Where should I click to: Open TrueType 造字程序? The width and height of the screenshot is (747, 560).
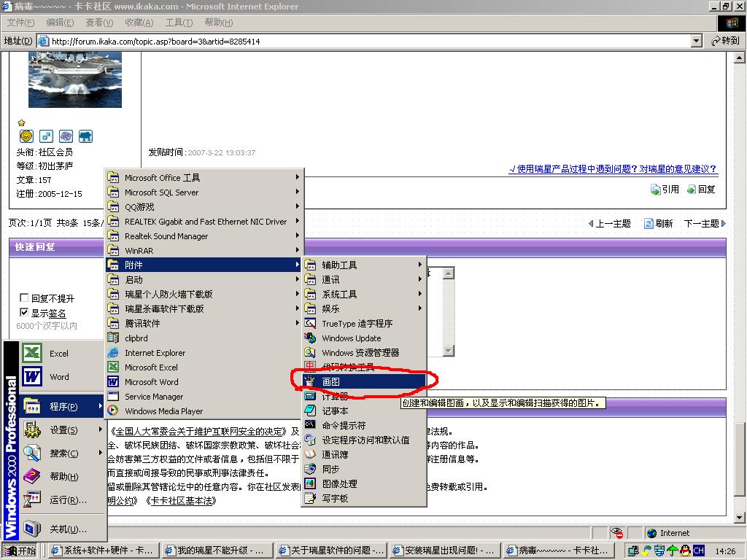[x=364, y=323]
